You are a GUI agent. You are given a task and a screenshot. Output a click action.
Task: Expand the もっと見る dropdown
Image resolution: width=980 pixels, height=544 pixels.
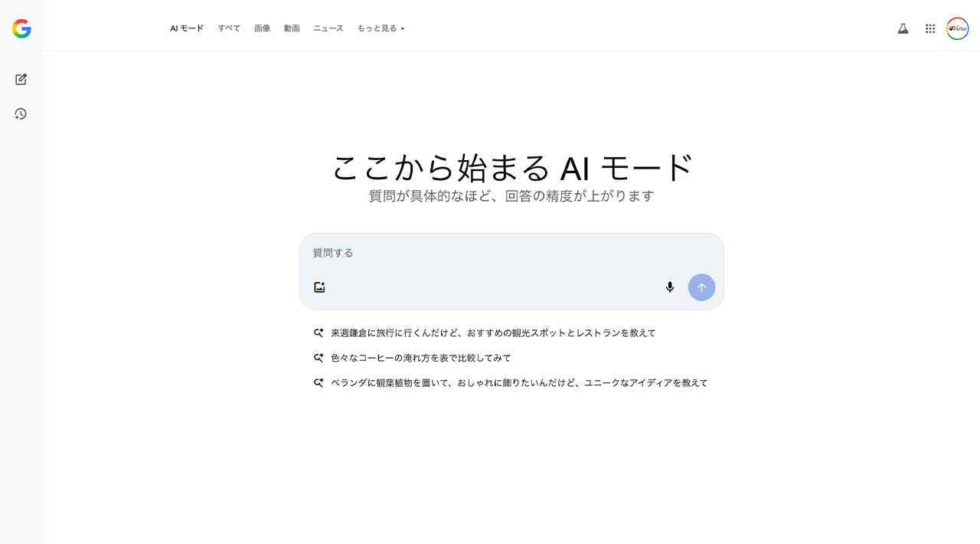coord(381,28)
